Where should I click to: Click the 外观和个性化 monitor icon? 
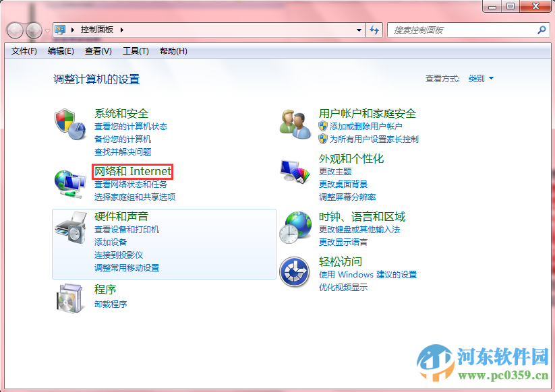[x=295, y=172]
